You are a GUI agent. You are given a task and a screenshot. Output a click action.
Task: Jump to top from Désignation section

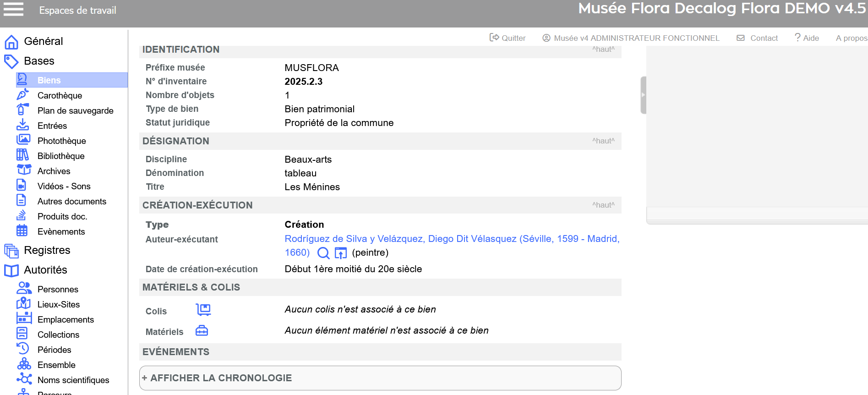(603, 141)
